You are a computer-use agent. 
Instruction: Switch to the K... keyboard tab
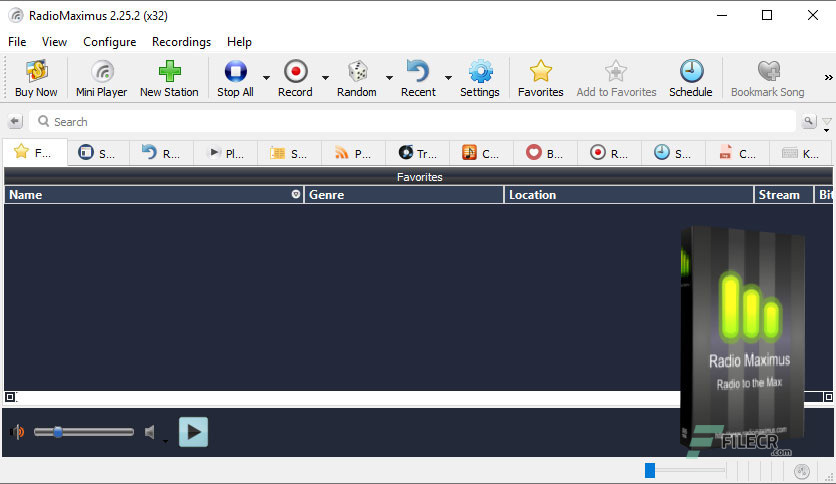(x=801, y=154)
